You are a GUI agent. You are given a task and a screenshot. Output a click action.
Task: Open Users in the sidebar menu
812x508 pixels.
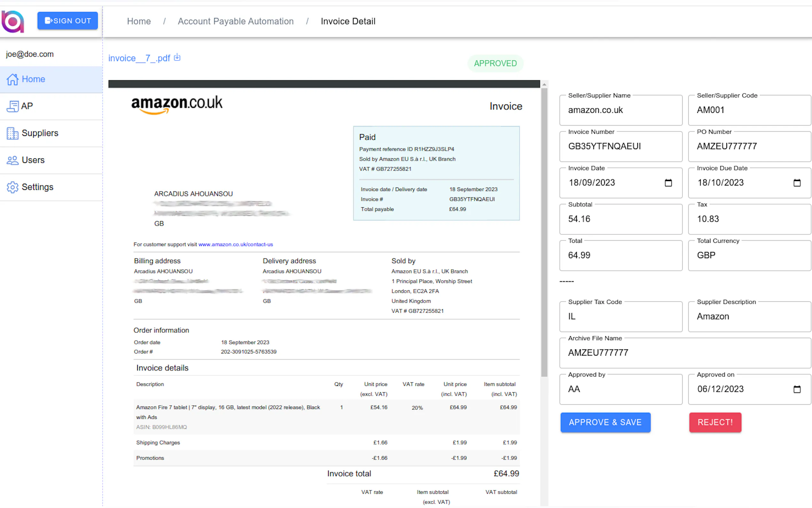(51, 160)
